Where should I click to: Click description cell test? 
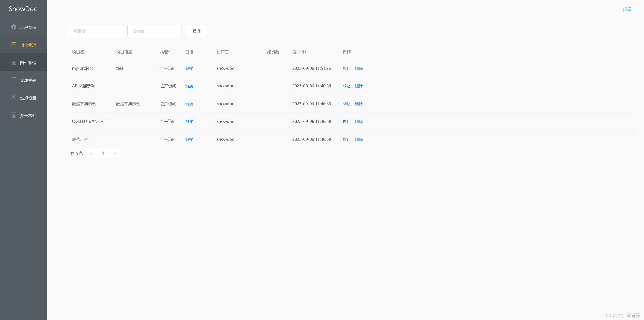click(x=120, y=68)
